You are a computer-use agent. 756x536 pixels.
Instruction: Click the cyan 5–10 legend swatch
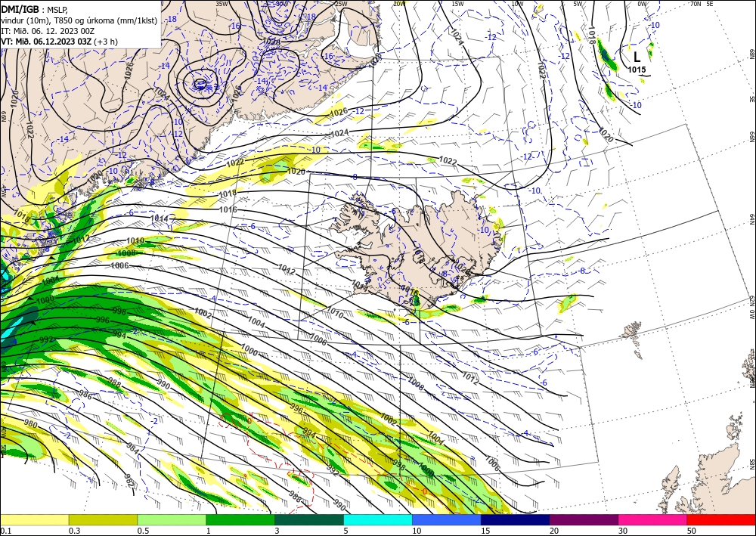click(378, 519)
